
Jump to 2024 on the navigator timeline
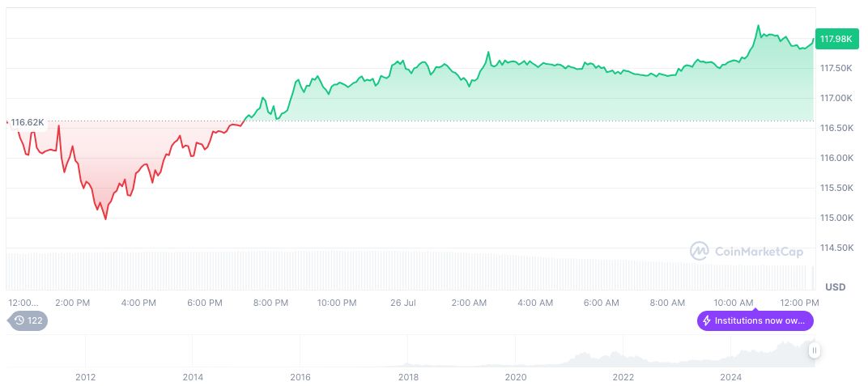730,377
